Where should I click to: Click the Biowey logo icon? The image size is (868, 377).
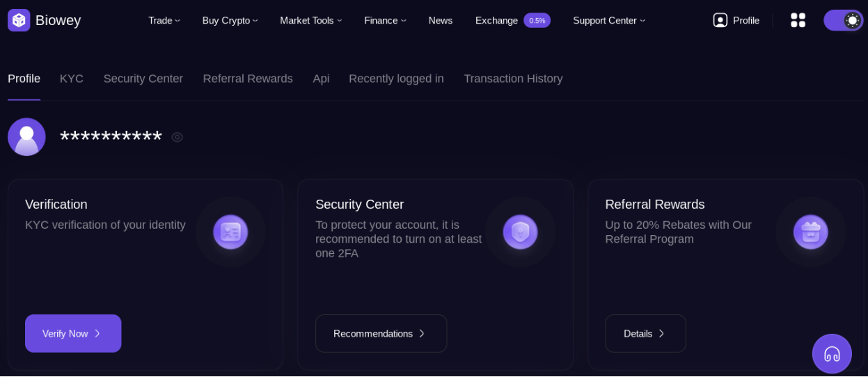click(19, 20)
